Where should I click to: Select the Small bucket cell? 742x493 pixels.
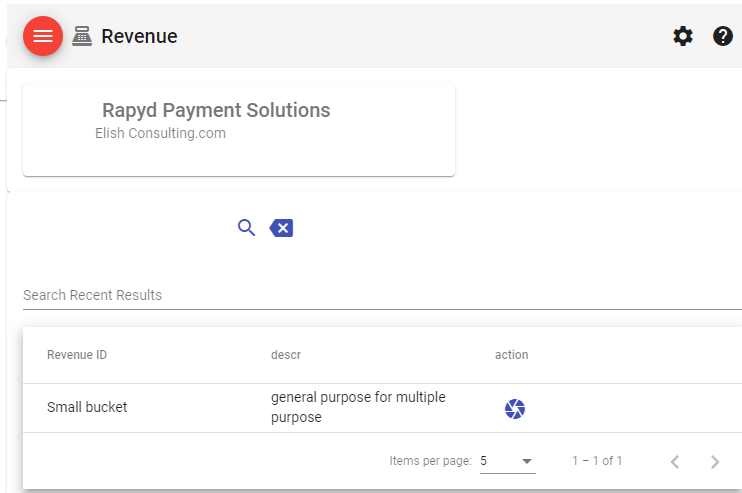click(x=87, y=407)
